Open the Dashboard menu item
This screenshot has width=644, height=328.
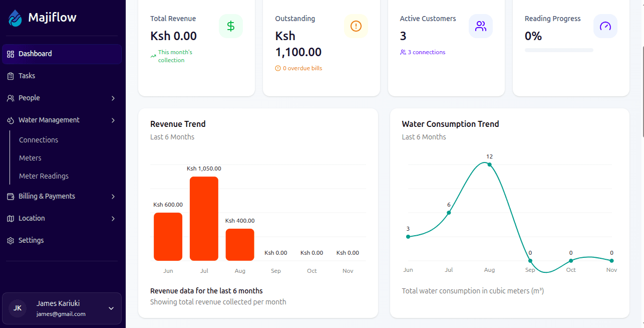[x=35, y=54]
